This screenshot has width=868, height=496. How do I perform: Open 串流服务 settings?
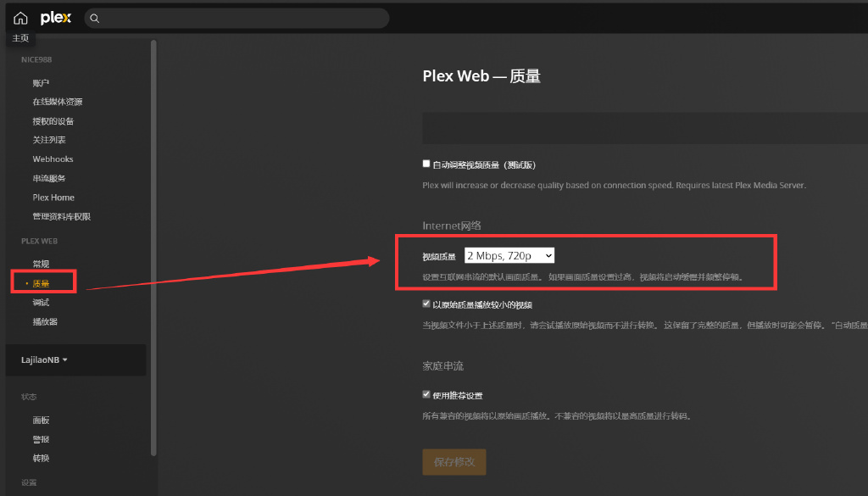[49, 178]
